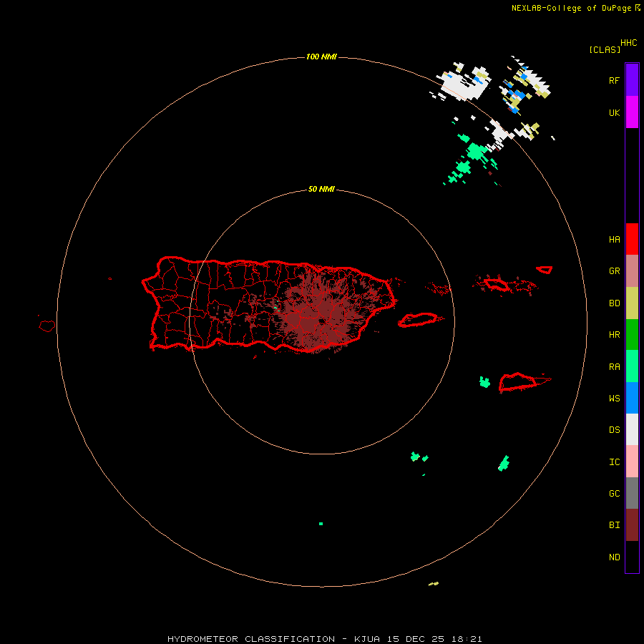The image size is (644, 644).
Task: Click the HA red legend swatch
Action: (x=632, y=239)
